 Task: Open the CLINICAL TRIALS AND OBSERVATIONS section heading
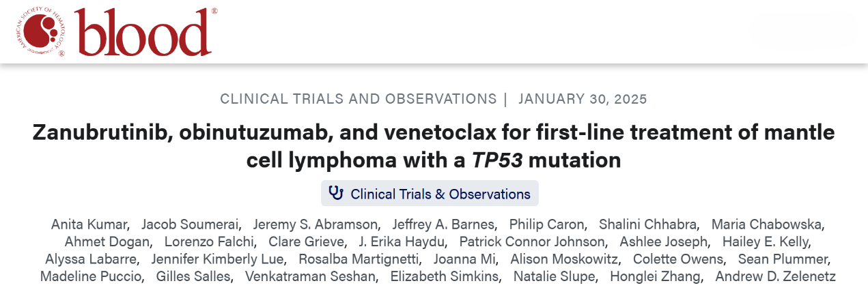click(x=358, y=99)
